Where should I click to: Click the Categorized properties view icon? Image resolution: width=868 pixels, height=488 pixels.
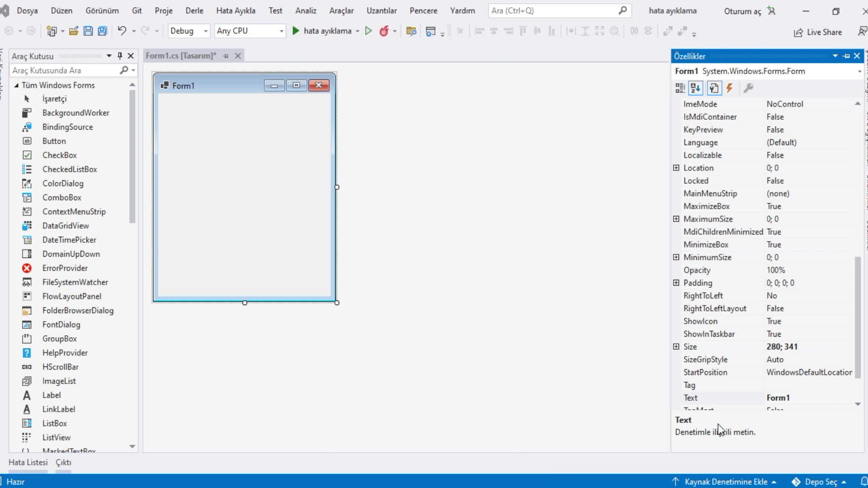coord(680,88)
